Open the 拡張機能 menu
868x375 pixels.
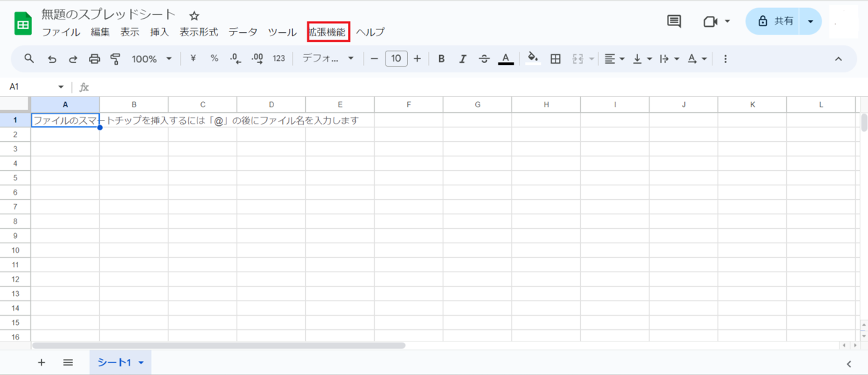tap(328, 32)
